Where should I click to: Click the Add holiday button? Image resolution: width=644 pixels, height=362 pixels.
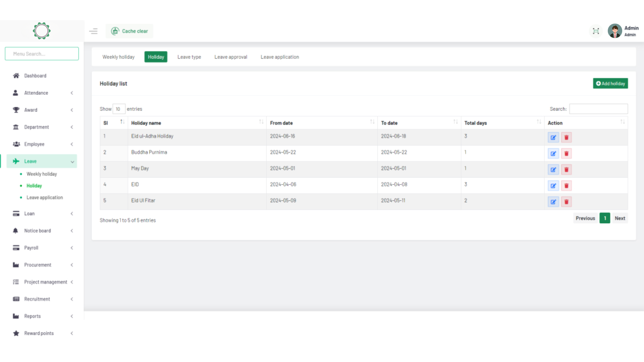click(610, 83)
